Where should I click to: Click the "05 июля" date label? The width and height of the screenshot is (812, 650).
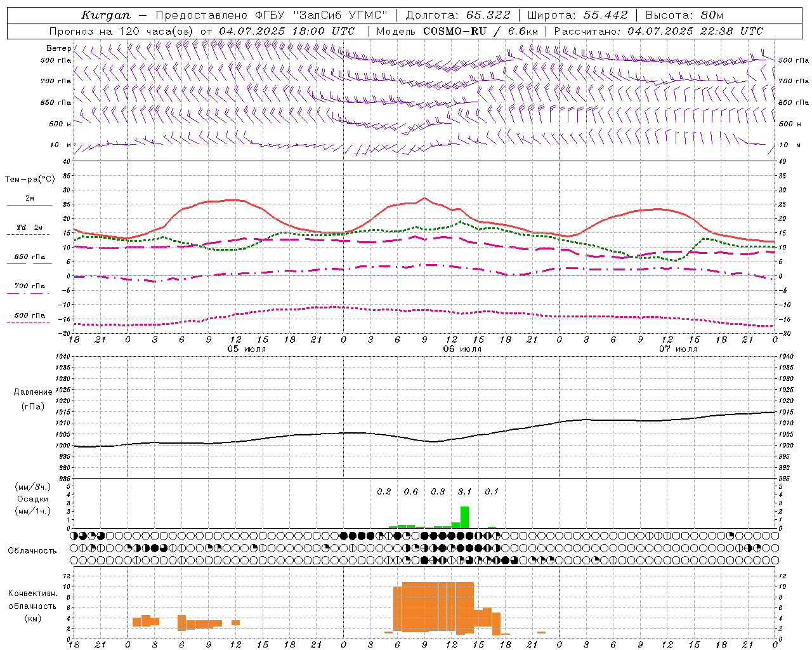pos(247,349)
